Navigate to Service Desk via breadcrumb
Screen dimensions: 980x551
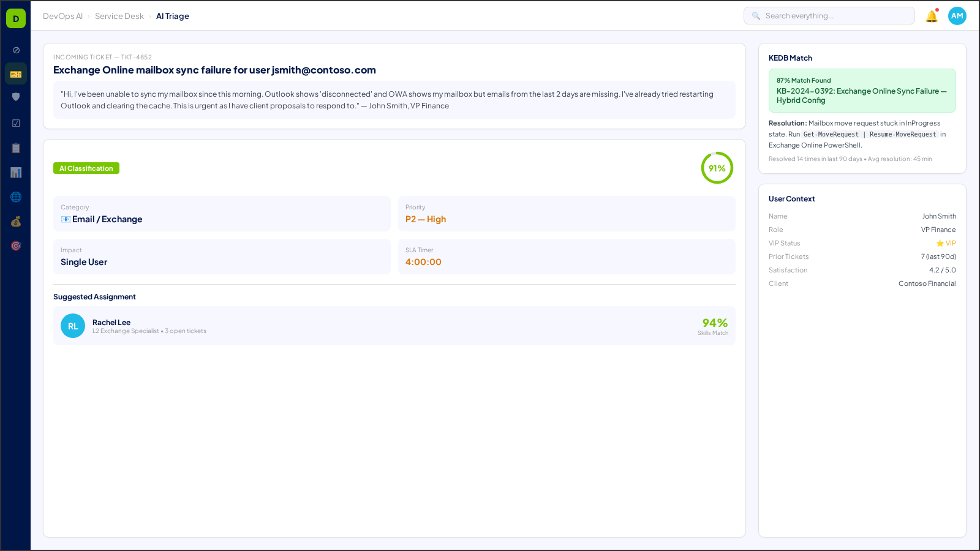119,16
